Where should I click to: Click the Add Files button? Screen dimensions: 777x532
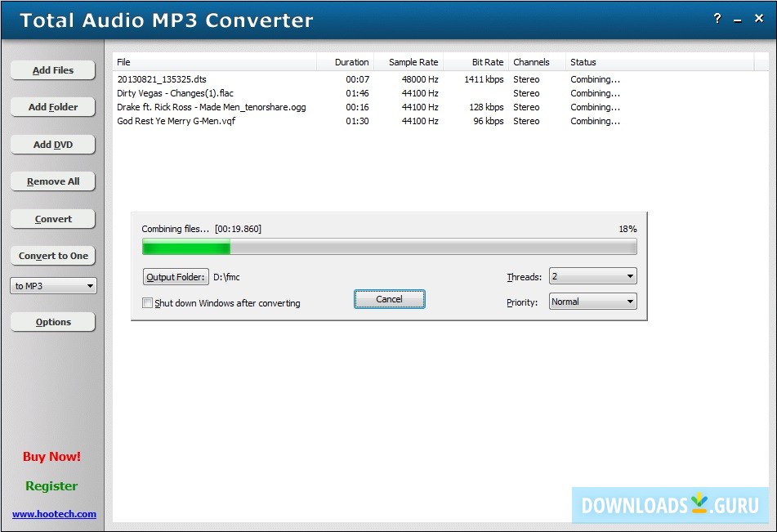coord(53,70)
